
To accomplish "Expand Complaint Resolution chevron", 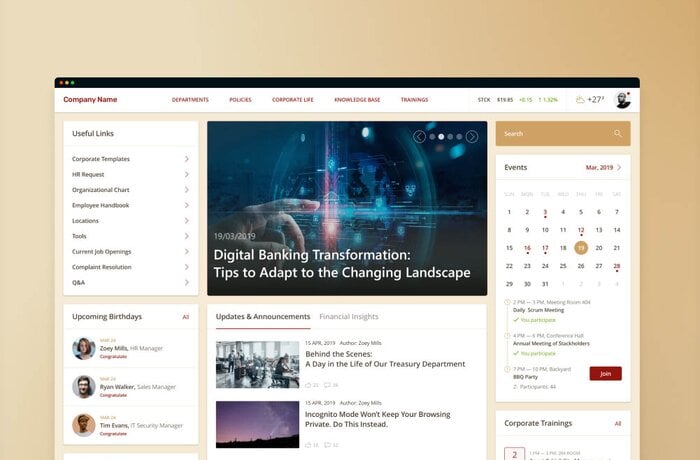I will (187, 267).
